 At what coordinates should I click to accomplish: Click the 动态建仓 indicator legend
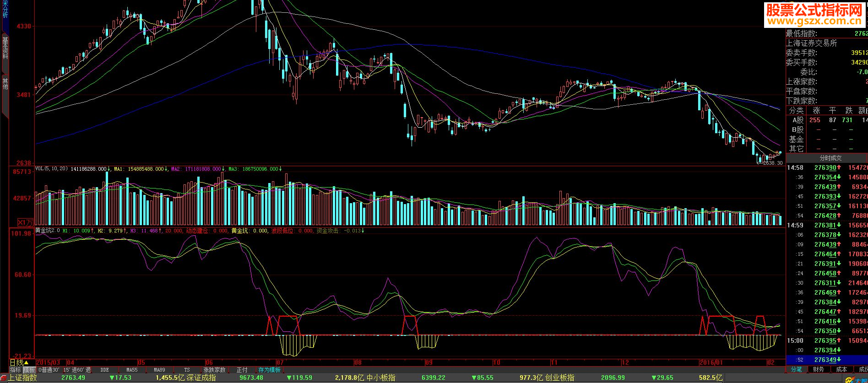coord(197,231)
